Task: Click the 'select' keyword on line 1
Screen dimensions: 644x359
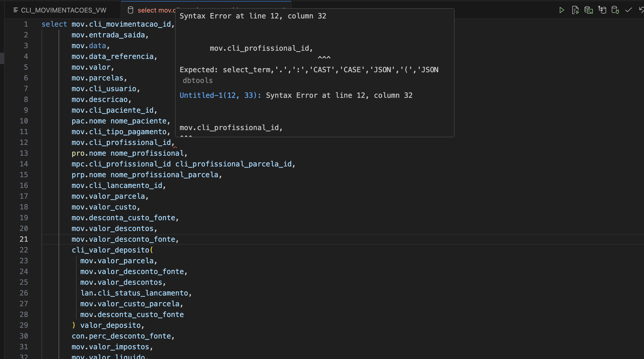Action: [x=54, y=24]
